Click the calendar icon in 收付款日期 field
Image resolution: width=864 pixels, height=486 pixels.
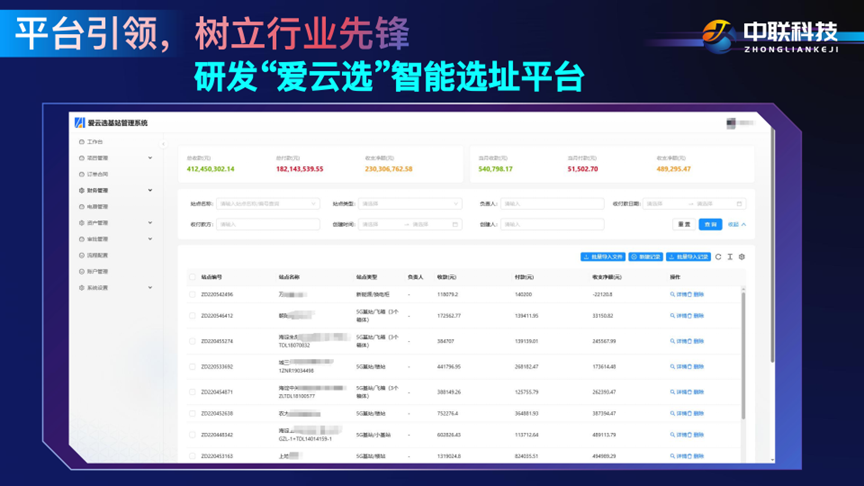739,204
